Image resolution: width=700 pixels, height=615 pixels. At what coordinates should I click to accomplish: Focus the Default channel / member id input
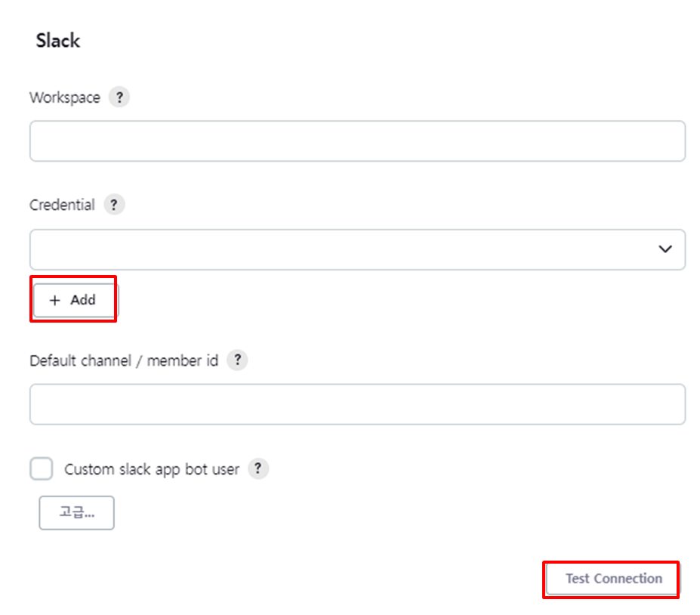358,404
